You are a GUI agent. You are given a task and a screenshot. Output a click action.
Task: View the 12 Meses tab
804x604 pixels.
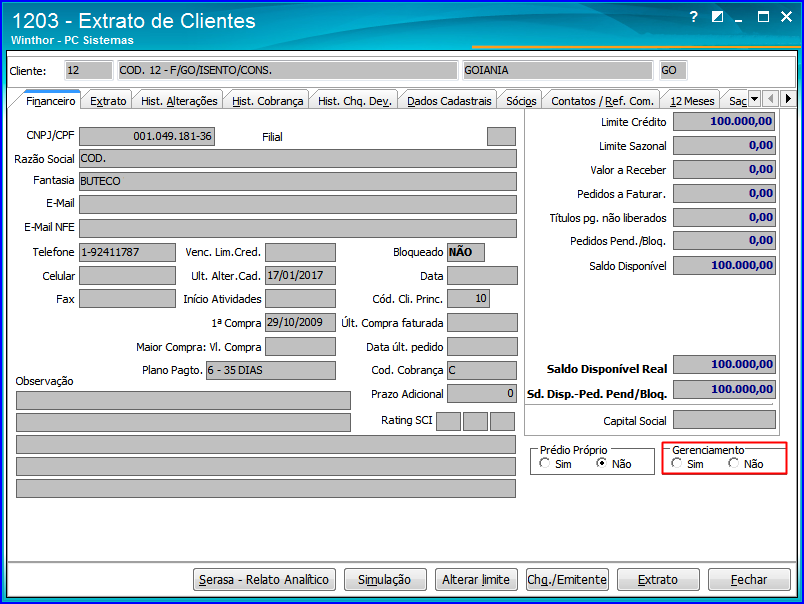tap(692, 101)
